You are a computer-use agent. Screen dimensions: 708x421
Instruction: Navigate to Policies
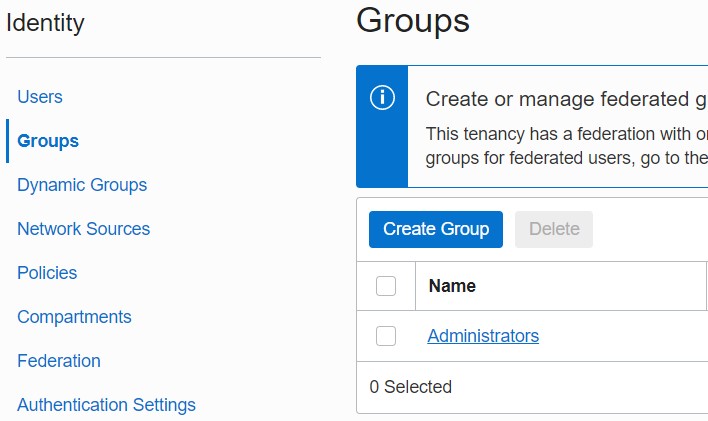47,273
